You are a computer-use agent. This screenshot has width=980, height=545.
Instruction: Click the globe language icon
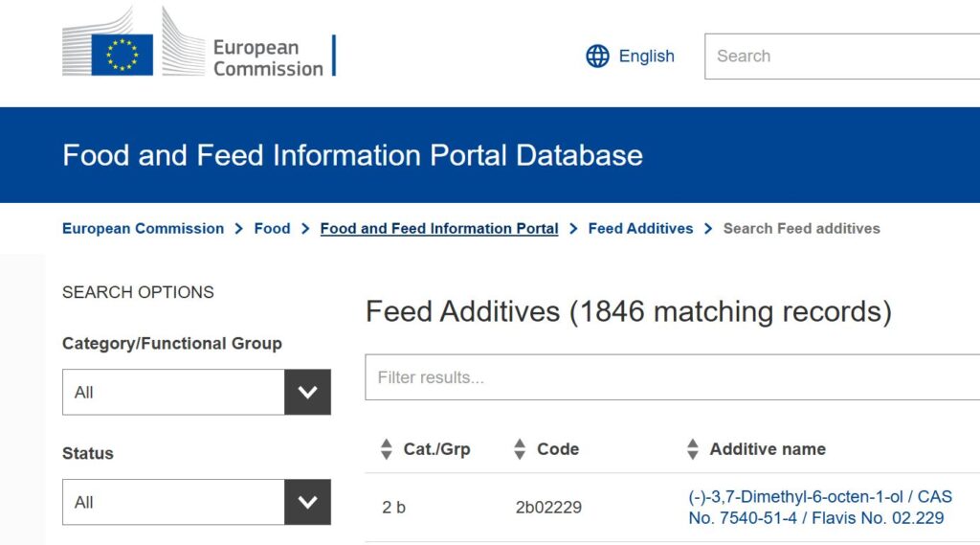597,57
